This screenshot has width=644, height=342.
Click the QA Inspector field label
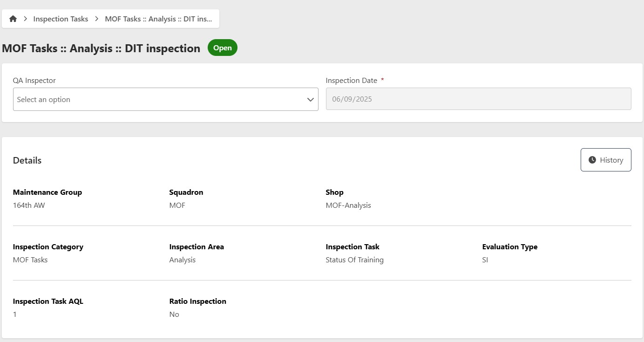click(x=34, y=81)
